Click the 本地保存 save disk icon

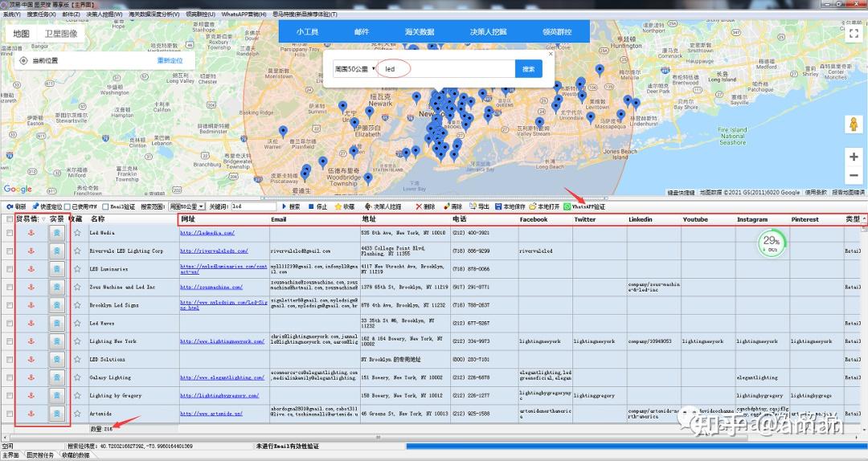pyautogui.click(x=498, y=206)
